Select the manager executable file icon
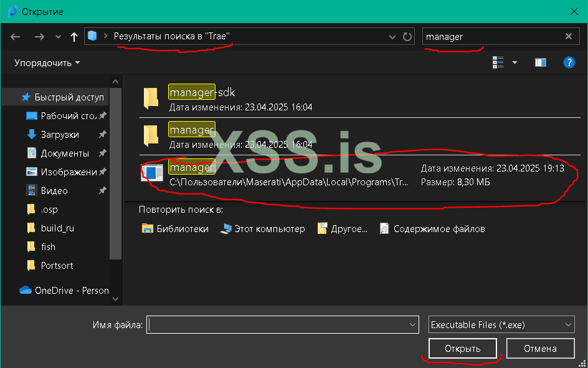 tap(152, 173)
